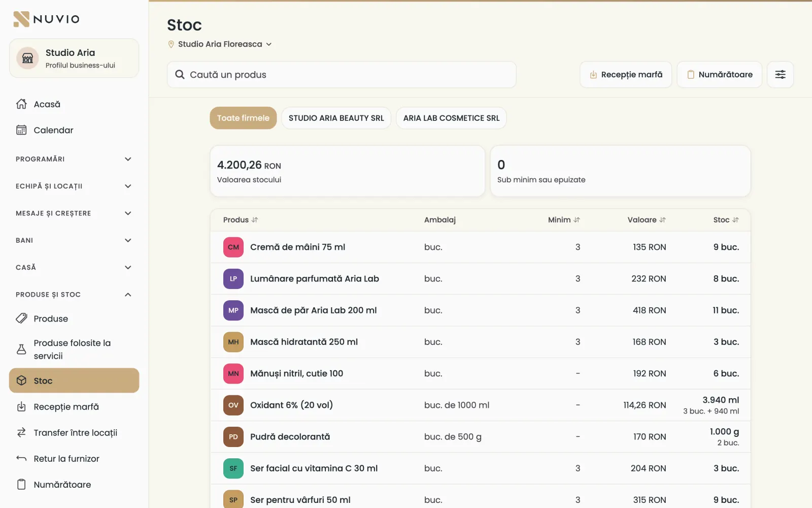Sort the table by Valoare column

647,220
